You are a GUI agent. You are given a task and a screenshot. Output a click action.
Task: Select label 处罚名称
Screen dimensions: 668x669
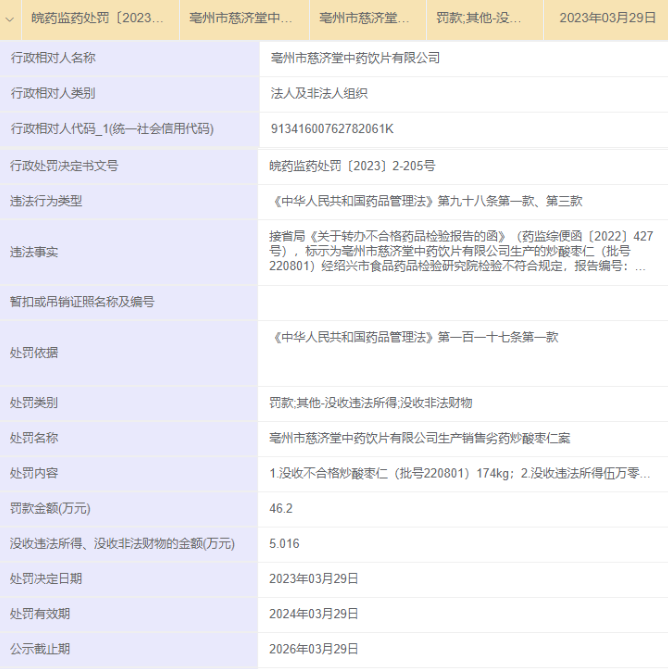point(34,438)
